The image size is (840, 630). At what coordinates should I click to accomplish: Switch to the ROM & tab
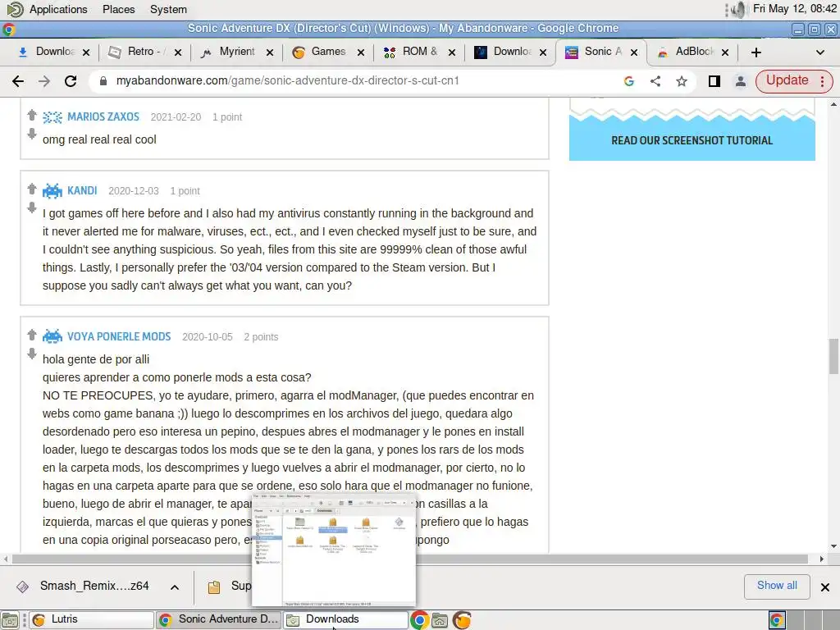pyautogui.click(x=419, y=52)
